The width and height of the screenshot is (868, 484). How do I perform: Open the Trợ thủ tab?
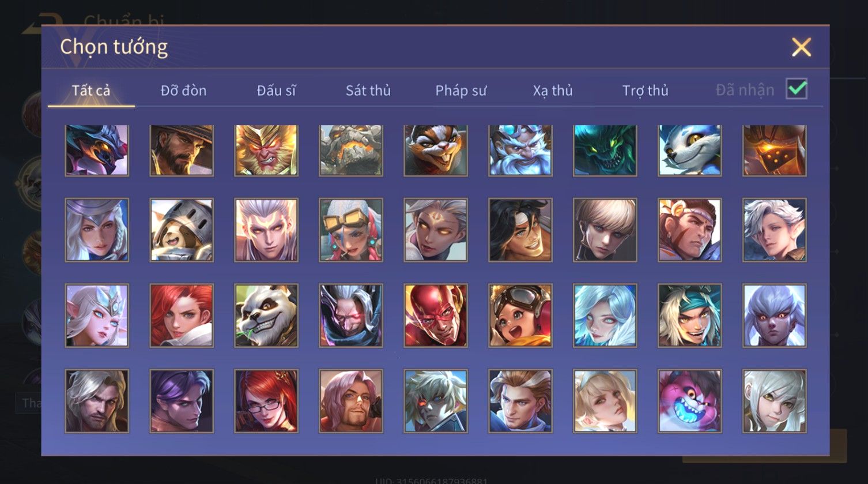(x=646, y=91)
